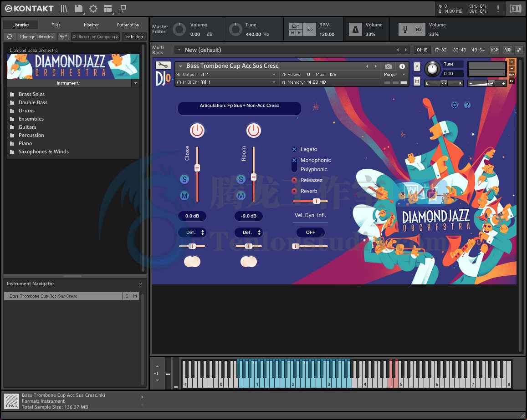
Task: Click the Room mic volume fader
Action: 254,177
